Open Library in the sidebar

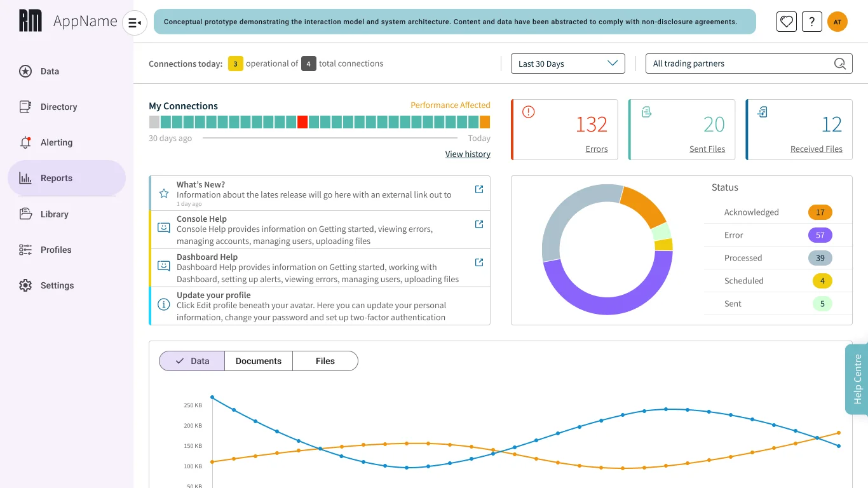(x=67, y=214)
